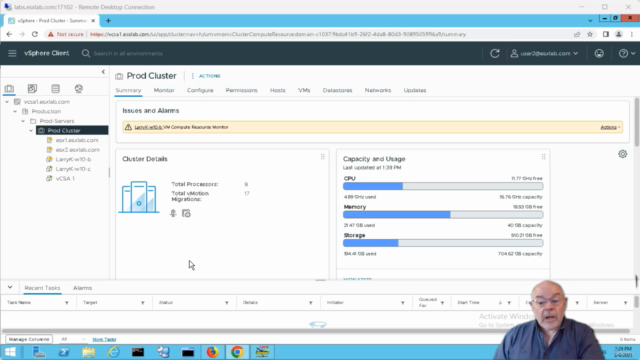
Task: Collapse the Prod Cluster tree node
Action: tap(31, 131)
